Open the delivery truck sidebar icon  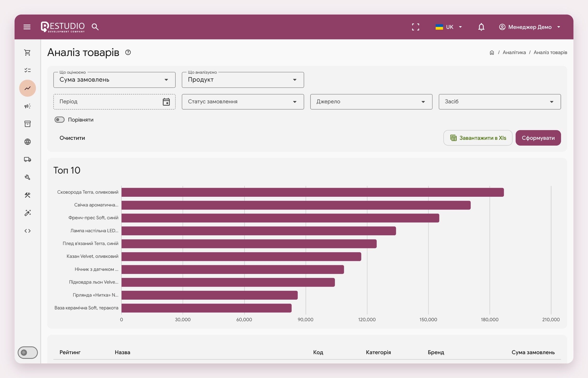27,159
